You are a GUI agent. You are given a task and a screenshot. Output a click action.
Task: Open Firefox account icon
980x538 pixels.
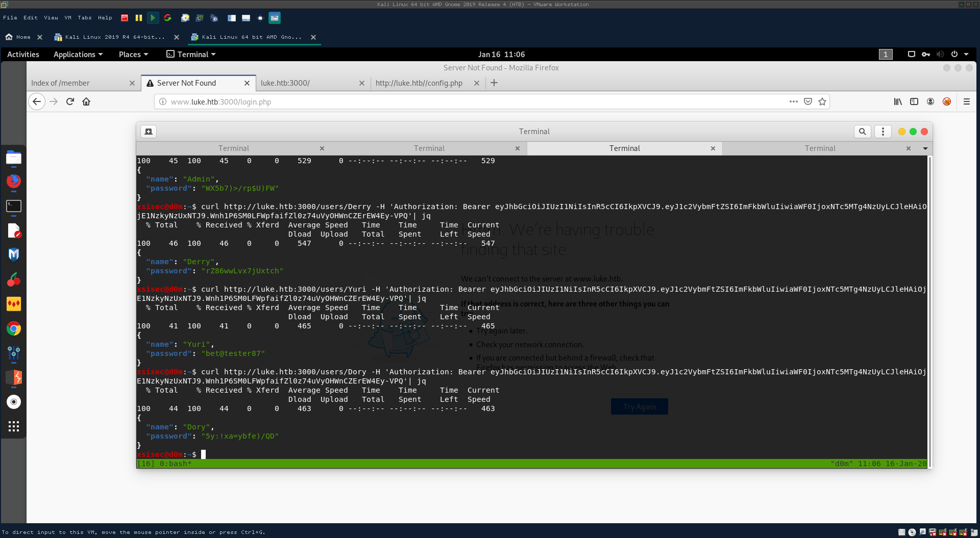point(930,101)
